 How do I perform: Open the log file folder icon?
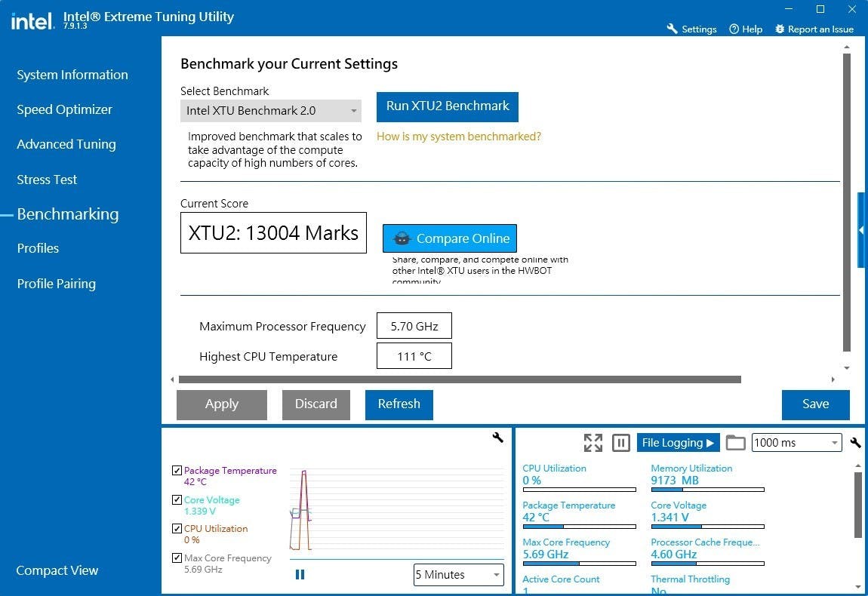point(735,443)
